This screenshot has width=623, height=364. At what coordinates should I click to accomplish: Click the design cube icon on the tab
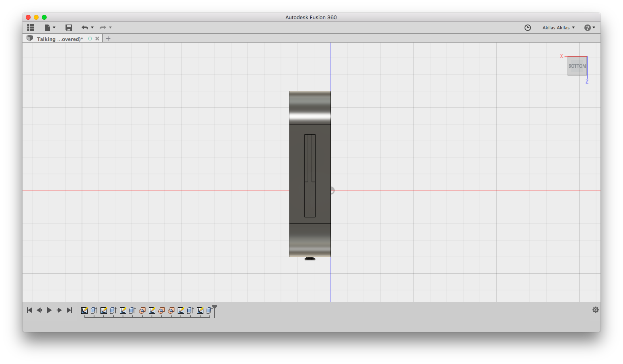30,38
